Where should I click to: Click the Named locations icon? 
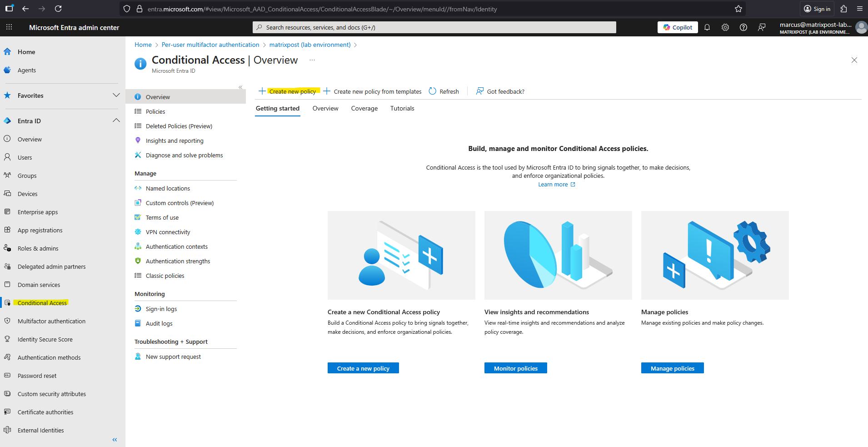[138, 188]
